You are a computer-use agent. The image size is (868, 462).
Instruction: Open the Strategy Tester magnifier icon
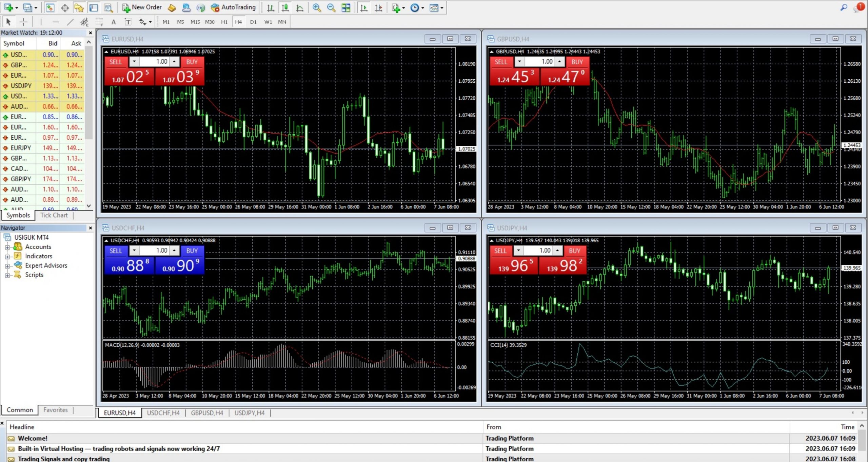pyautogui.click(x=108, y=7)
